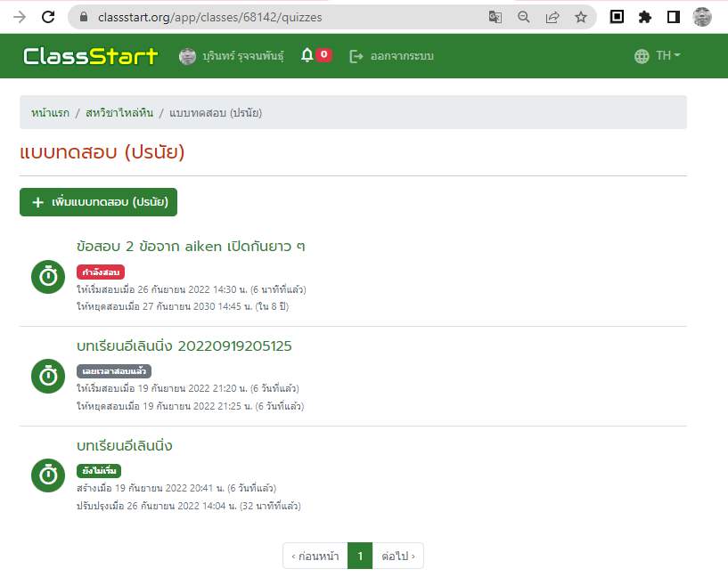Click the stopwatch icon for the aiken quiz
The image size is (728, 577).
[45, 276]
